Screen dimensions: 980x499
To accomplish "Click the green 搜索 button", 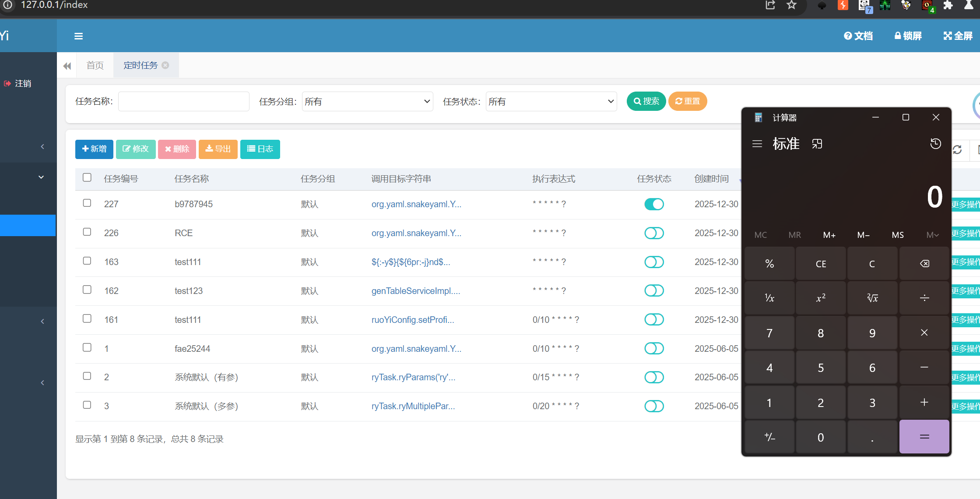I will point(646,101).
